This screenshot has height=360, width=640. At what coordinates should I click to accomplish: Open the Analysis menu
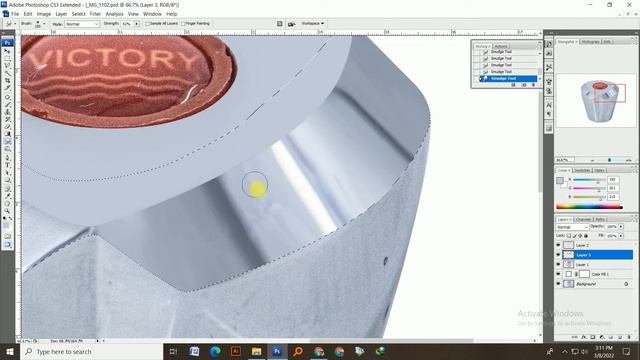click(114, 14)
